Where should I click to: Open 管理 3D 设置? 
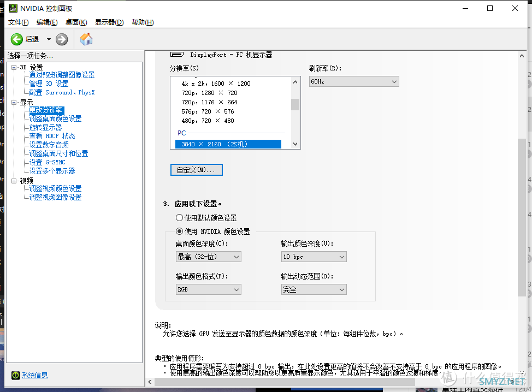click(49, 84)
